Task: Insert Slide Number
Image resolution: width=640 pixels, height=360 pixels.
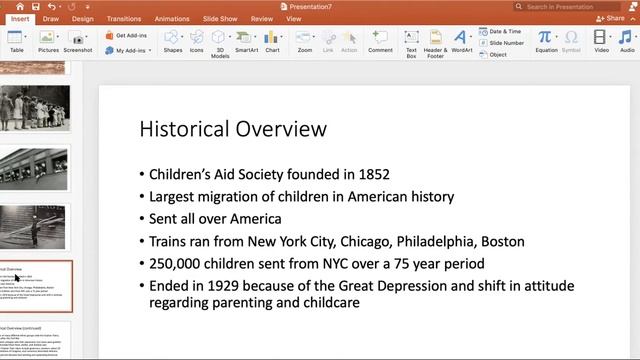Action: 501,43
